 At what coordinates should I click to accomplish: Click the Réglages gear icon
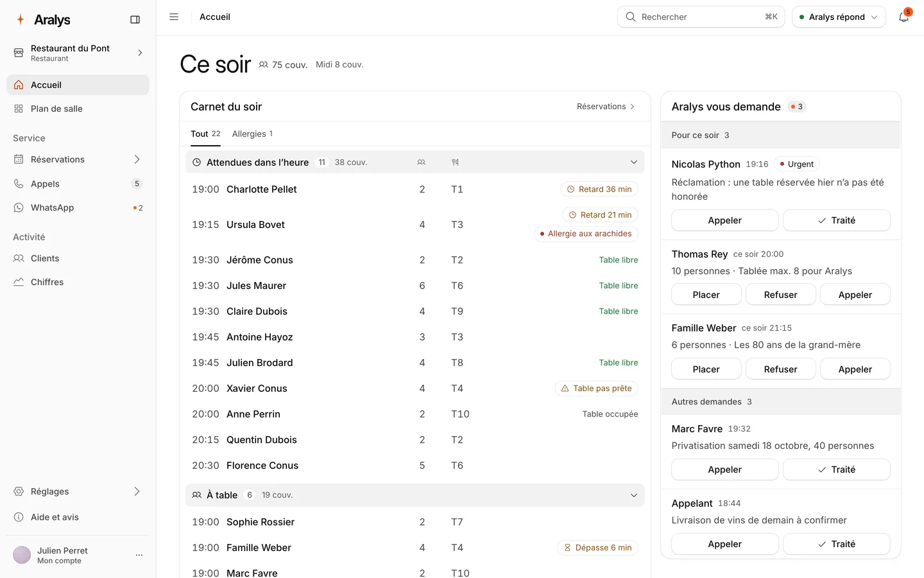19,491
